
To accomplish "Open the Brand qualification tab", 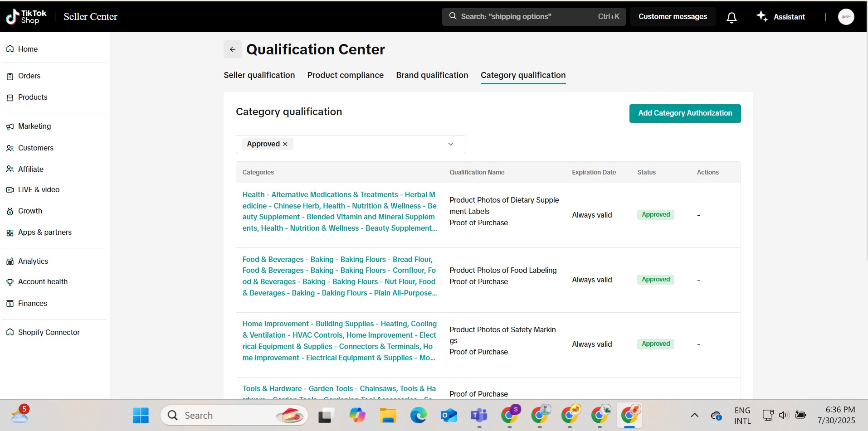I will coord(432,75).
